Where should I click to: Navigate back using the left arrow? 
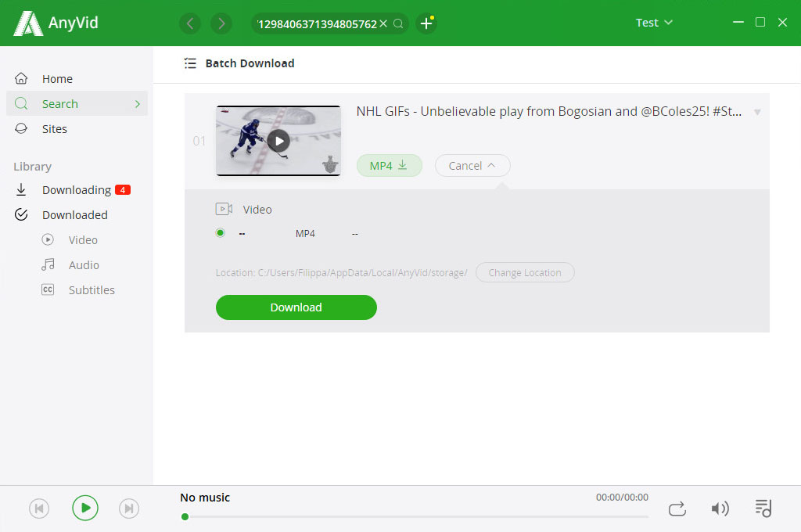click(190, 23)
